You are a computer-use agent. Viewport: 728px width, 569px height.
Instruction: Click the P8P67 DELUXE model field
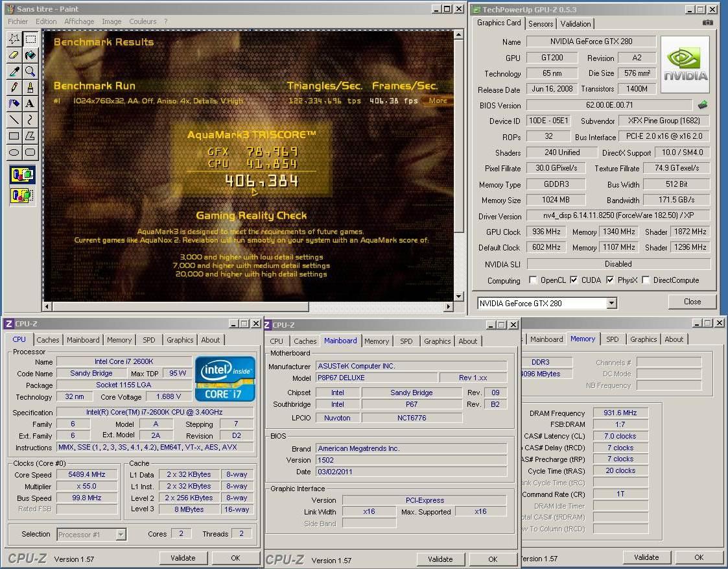376,378
